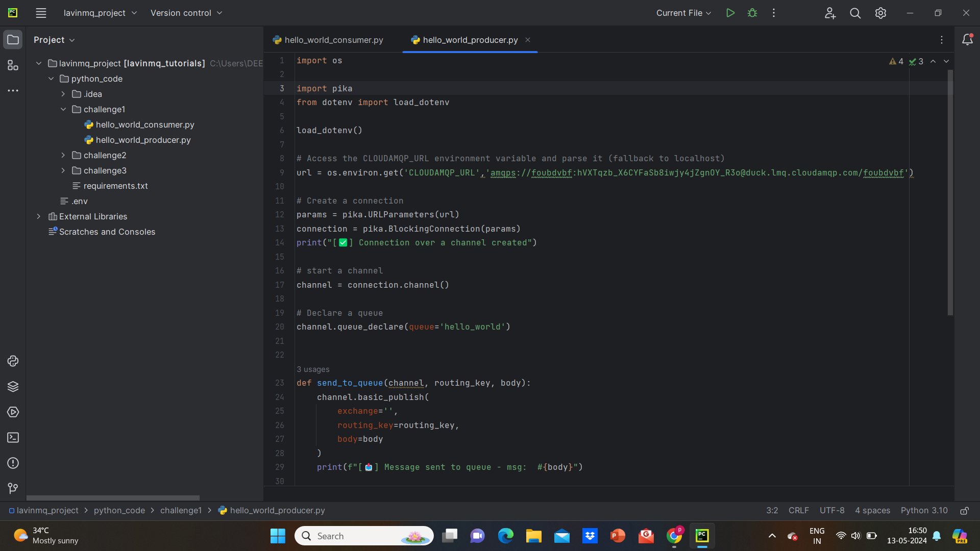
Task: Expand the challenge2 folder
Action: 63,155
